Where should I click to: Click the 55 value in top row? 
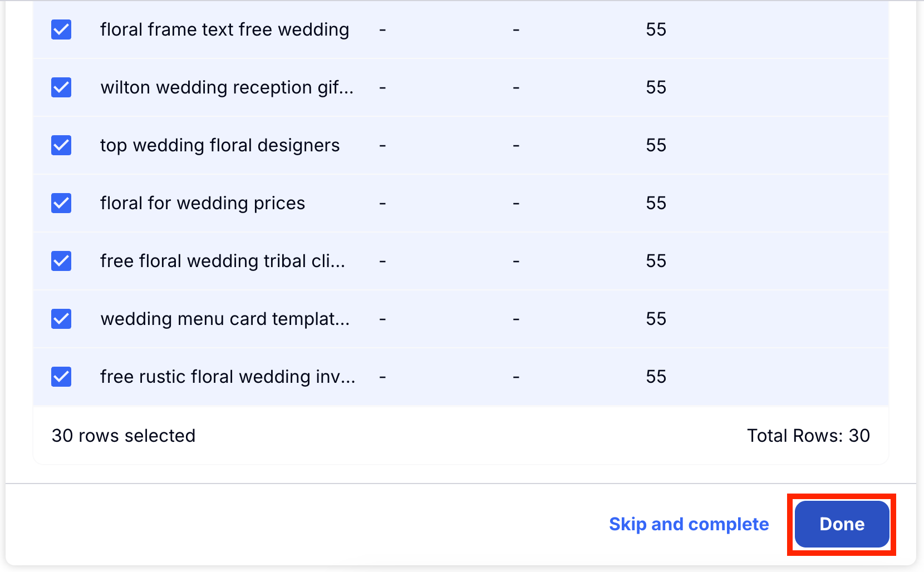pos(656,29)
